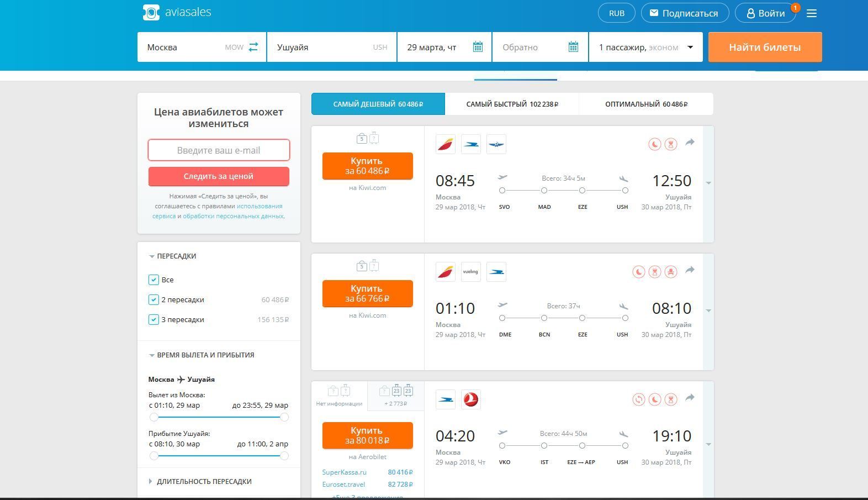Open the departure date calendar icon
The width and height of the screenshot is (868, 500).
[x=478, y=47]
